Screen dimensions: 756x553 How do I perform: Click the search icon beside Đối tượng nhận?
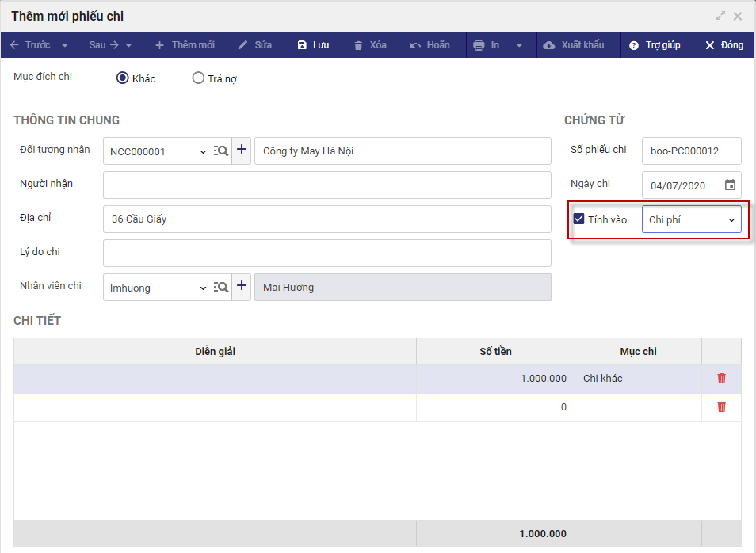click(221, 151)
